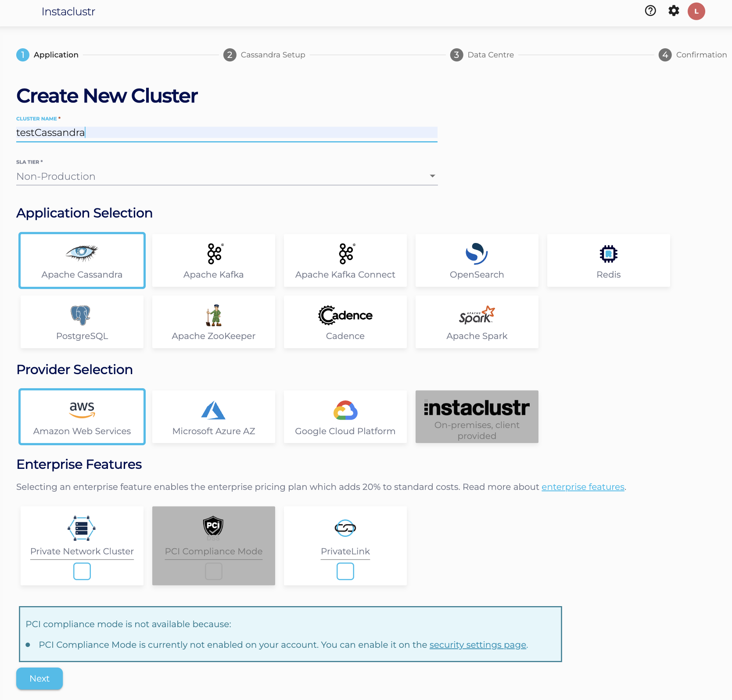Choose Apache ZooKeeper as the application
Image resolution: width=732 pixels, height=700 pixels.
(214, 322)
